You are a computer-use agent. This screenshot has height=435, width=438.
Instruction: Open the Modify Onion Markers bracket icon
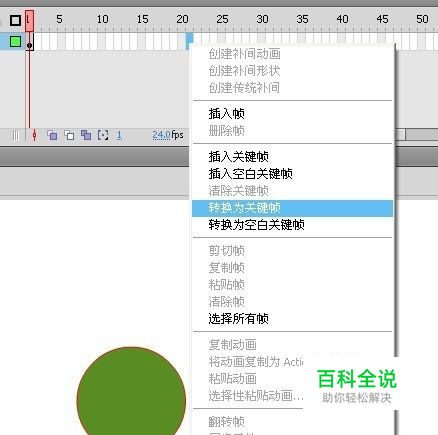point(103,135)
